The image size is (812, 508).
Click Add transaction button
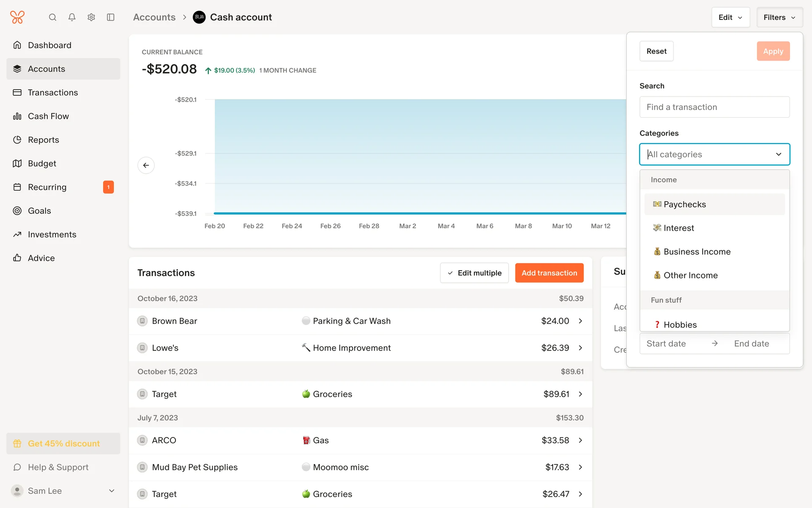point(549,273)
